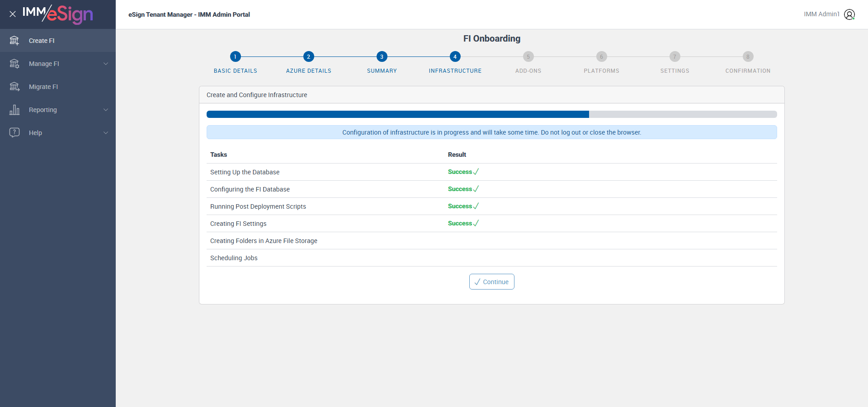868x407 pixels.
Task: Select the BASIC DETAILS step label
Action: pyautogui.click(x=235, y=71)
